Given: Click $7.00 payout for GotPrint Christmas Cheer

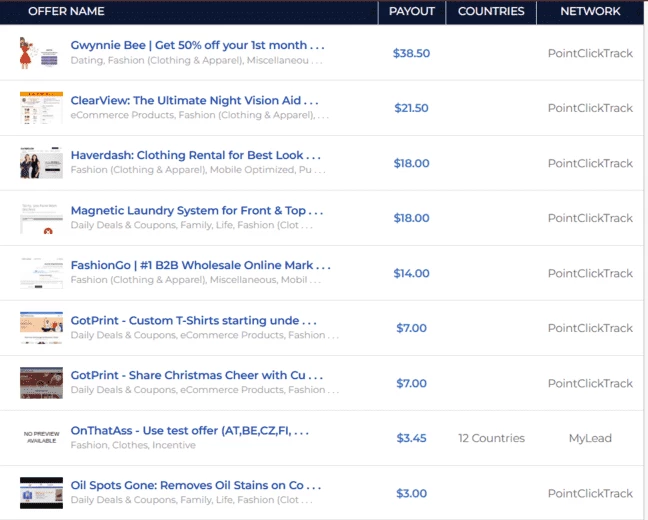Looking at the screenshot, I should [411, 383].
